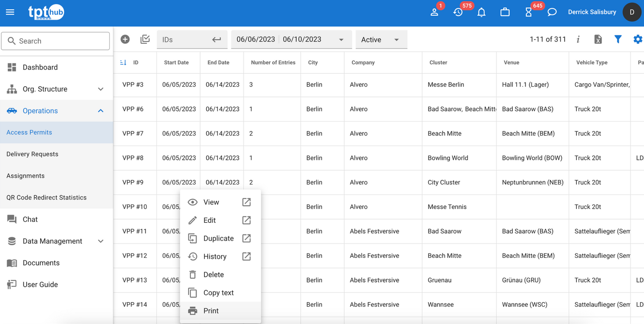Open the Active status dropdown
Viewport: 644px width, 324px height.
click(x=381, y=40)
